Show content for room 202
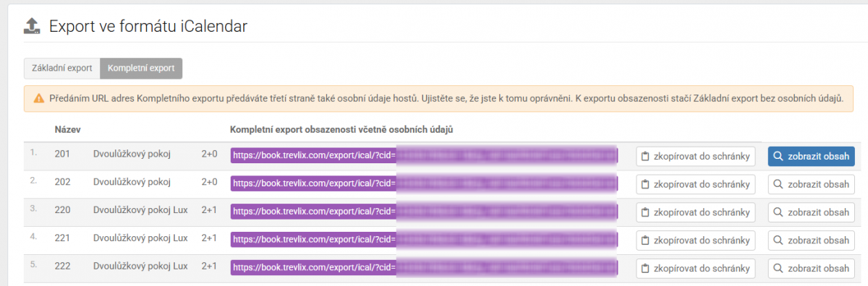The height and width of the screenshot is (286, 868). click(x=812, y=184)
